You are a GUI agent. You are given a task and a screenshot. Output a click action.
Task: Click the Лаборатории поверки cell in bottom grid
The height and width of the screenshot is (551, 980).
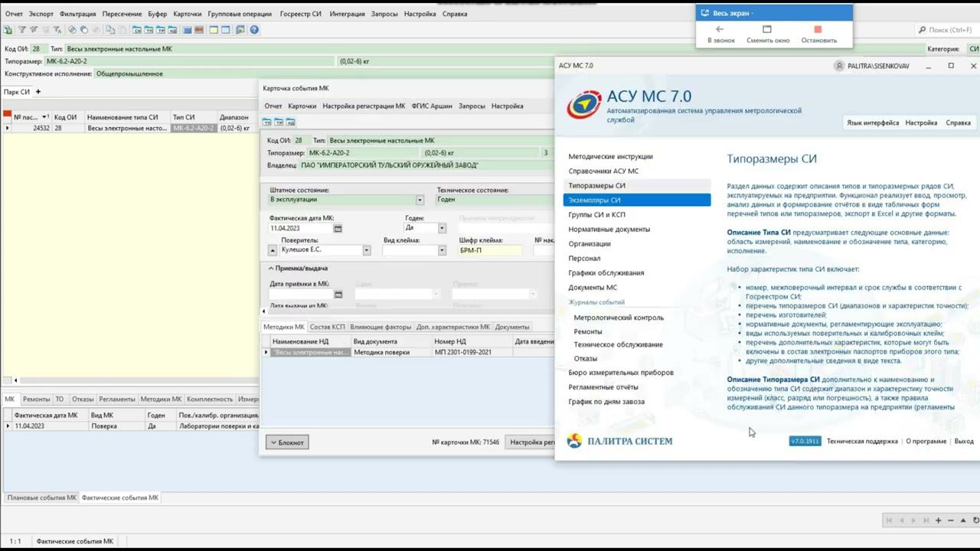217,426
